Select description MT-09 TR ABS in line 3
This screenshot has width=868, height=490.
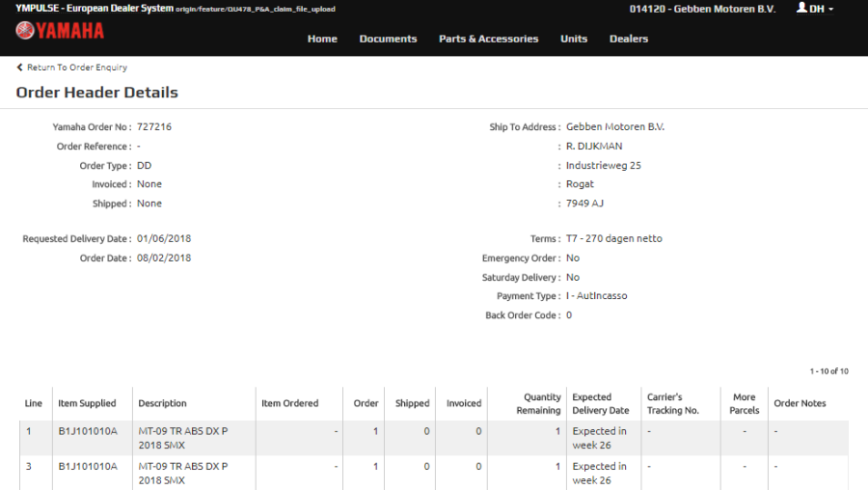tap(183, 474)
